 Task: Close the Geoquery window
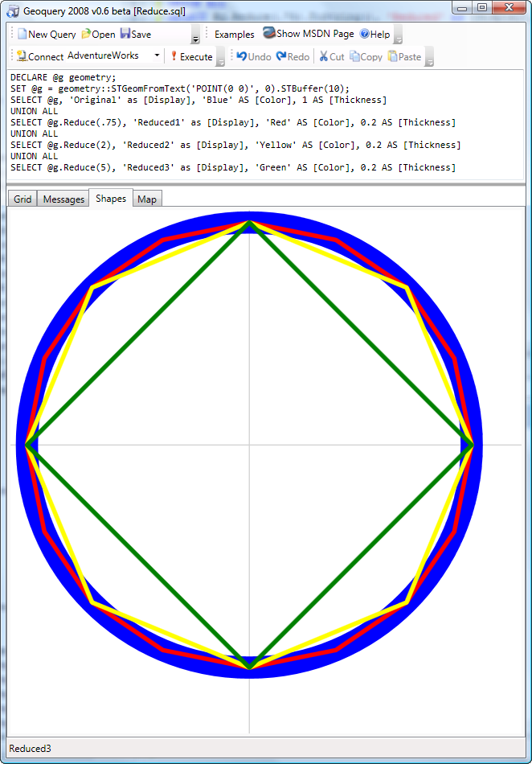[x=509, y=7]
